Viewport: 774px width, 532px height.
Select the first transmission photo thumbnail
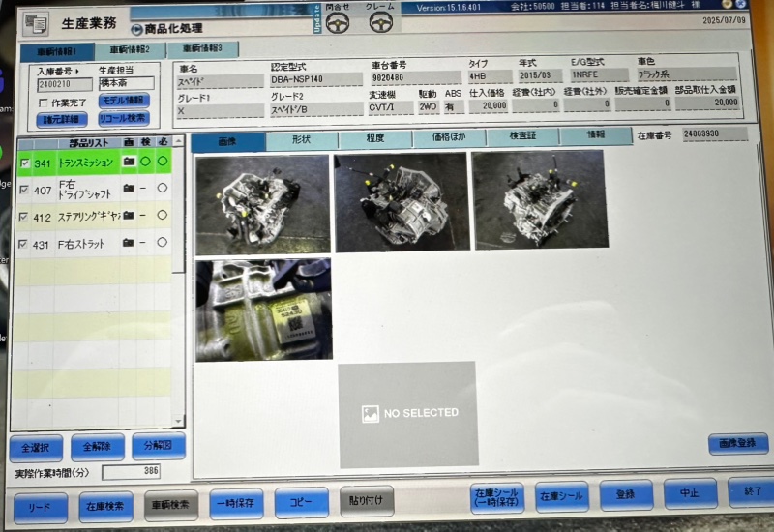click(262, 203)
